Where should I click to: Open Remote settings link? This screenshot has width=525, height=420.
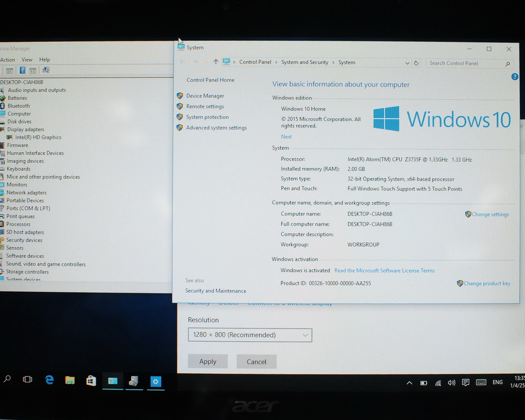click(205, 107)
